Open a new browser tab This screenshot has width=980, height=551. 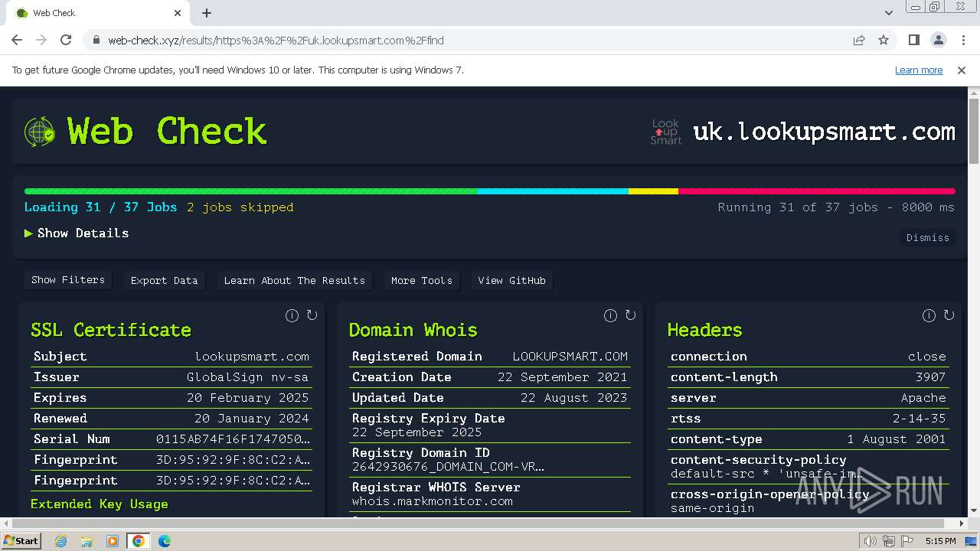[x=207, y=13]
